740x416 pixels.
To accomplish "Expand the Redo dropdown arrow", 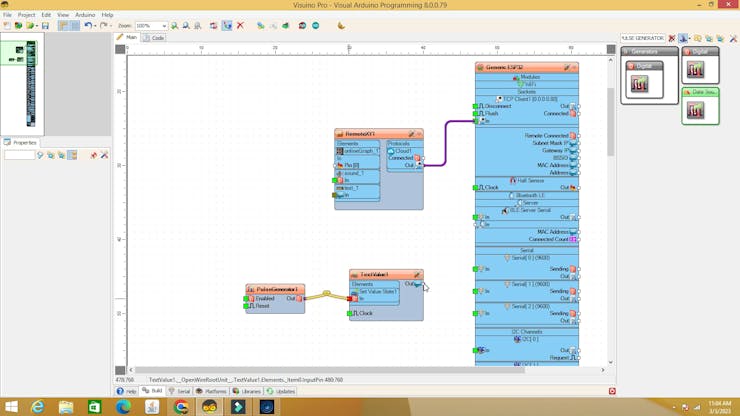I will click(109, 25).
